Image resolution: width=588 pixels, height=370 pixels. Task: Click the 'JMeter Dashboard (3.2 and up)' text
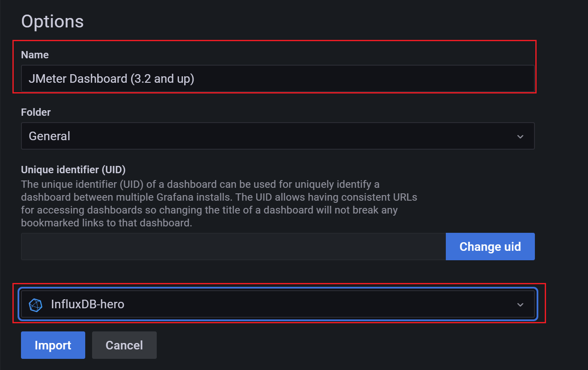pyautogui.click(x=111, y=78)
